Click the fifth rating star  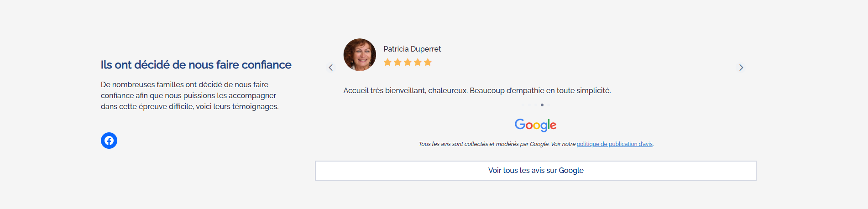click(428, 62)
